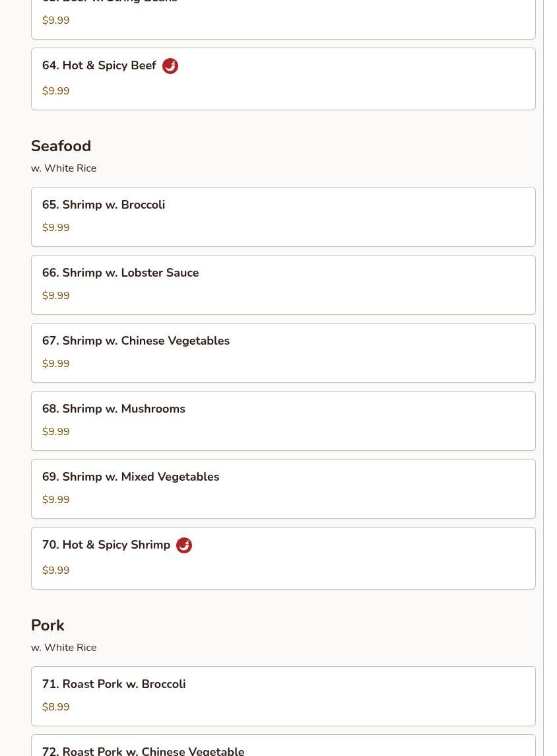
Task: Click the $9.99 price under Shrimp w. Lobster Sauce
Action: click(56, 296)
